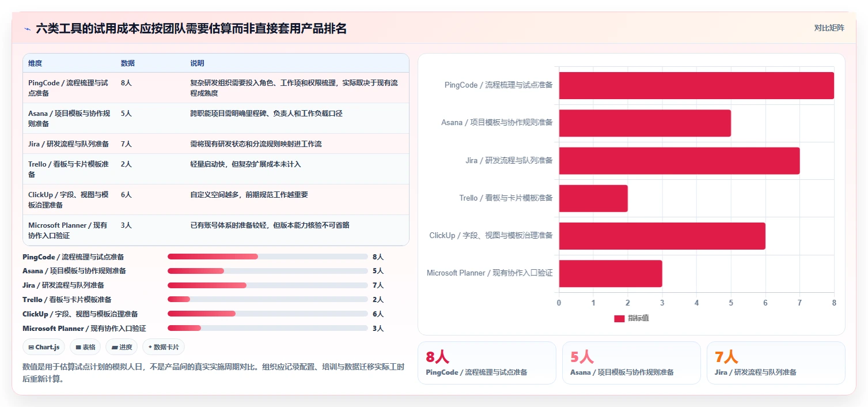The height and width of the screenshot is (407, 868).
Task: Click the x-axis tick label 0
Action: pyautogui.click(x=559, y=303)
